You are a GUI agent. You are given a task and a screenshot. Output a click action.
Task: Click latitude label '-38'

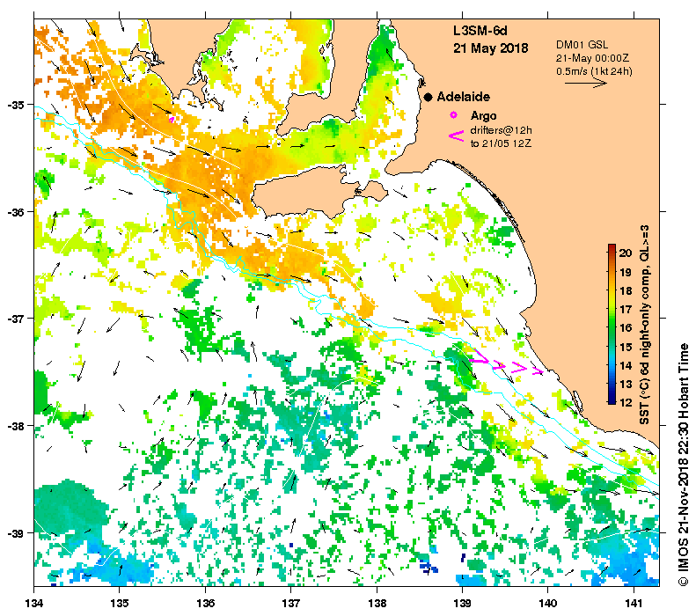coord(17,426)
